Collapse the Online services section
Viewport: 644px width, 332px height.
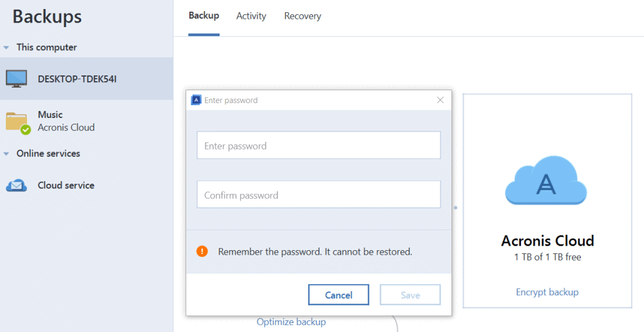point(6,154)
